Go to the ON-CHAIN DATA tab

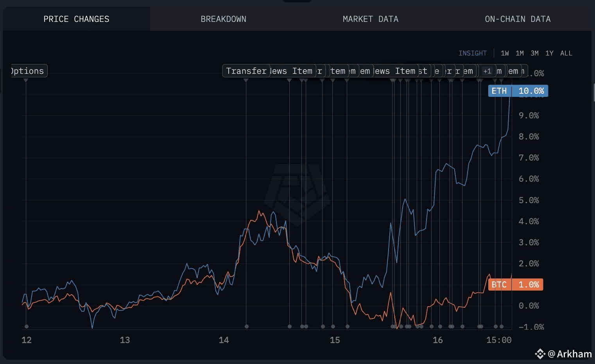[518, 19]
